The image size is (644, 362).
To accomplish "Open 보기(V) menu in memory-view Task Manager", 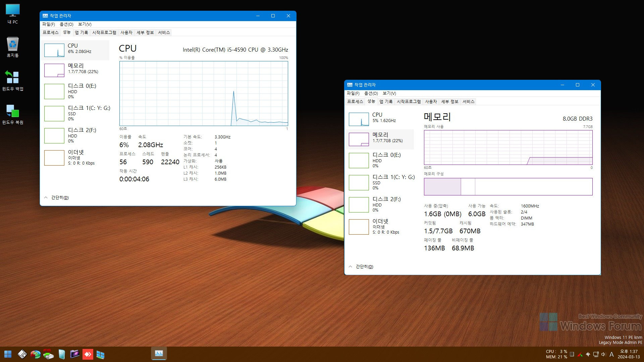I will (x=389, y=93).
